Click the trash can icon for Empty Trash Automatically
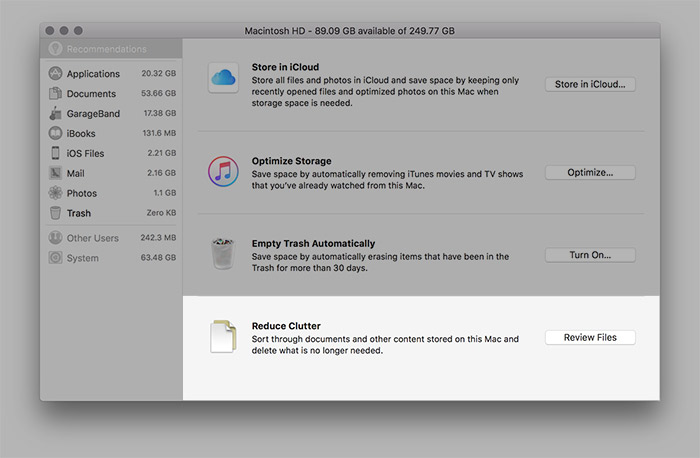700x458 pixels. (x=223, y=254)
